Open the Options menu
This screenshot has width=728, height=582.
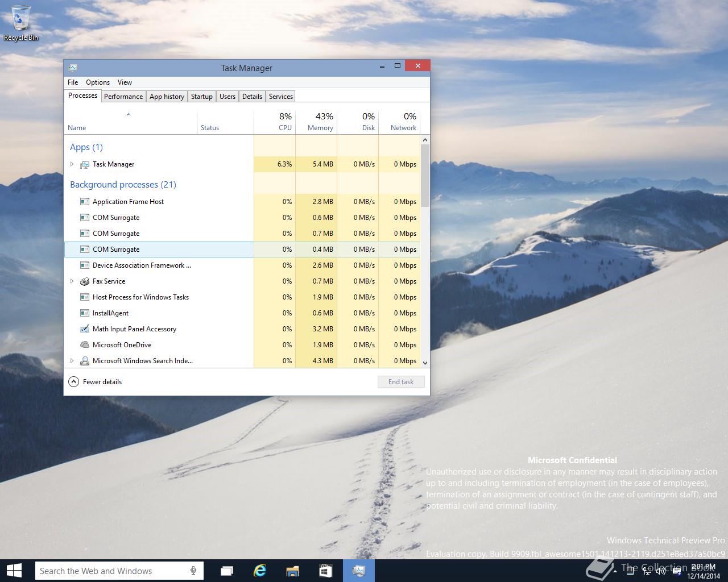pyautogui.click(x=98, y=82)
